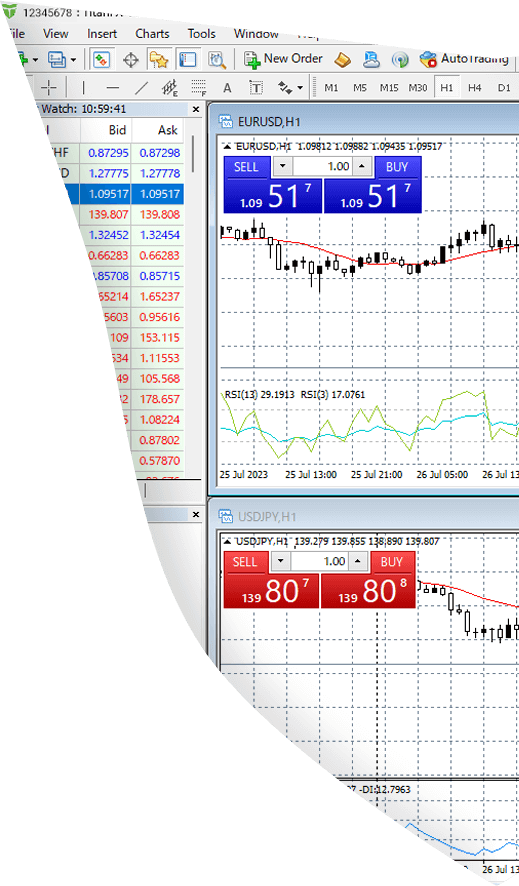Click the New Order toolbar button
This screenshot has width=519, height=886.
pos(283,59)
